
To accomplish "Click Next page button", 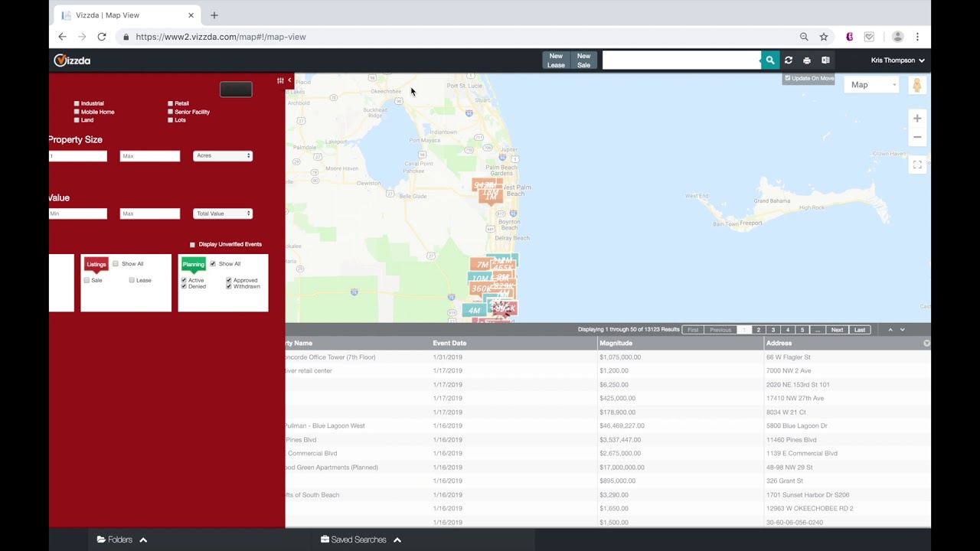I will coord(837,330).
